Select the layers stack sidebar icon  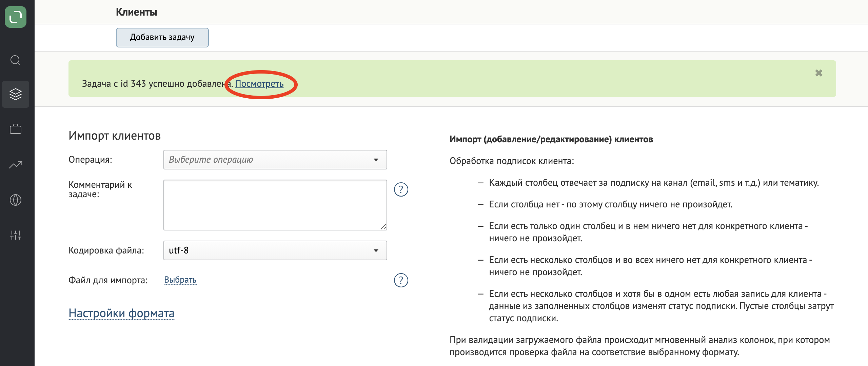[16, 94]
